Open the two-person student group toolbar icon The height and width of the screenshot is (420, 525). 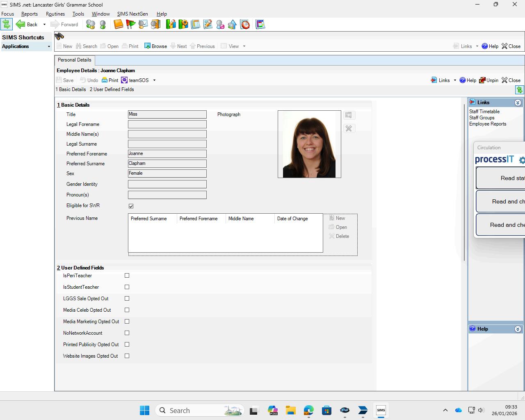point(91,25)
